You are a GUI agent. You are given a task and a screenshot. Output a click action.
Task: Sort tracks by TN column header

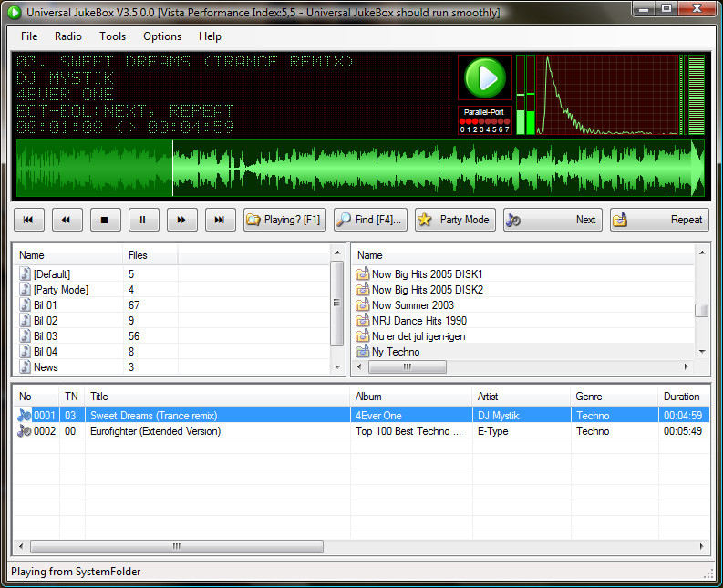tap(72, 397)
